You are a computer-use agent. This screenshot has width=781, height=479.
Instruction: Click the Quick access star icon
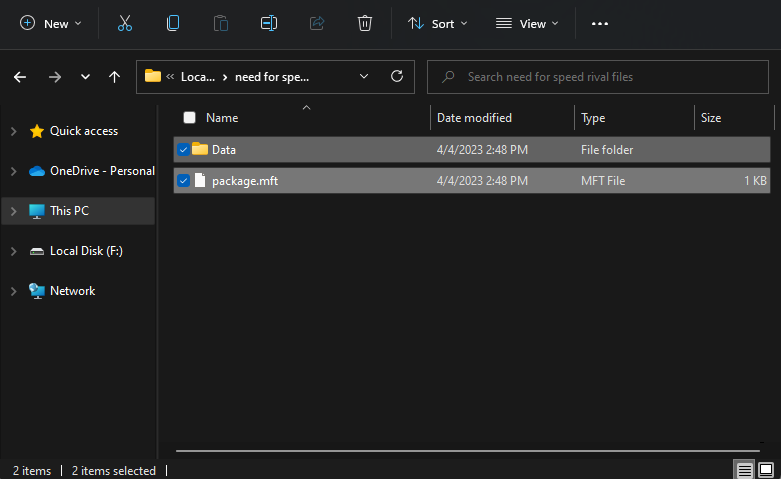coord(36,131)
